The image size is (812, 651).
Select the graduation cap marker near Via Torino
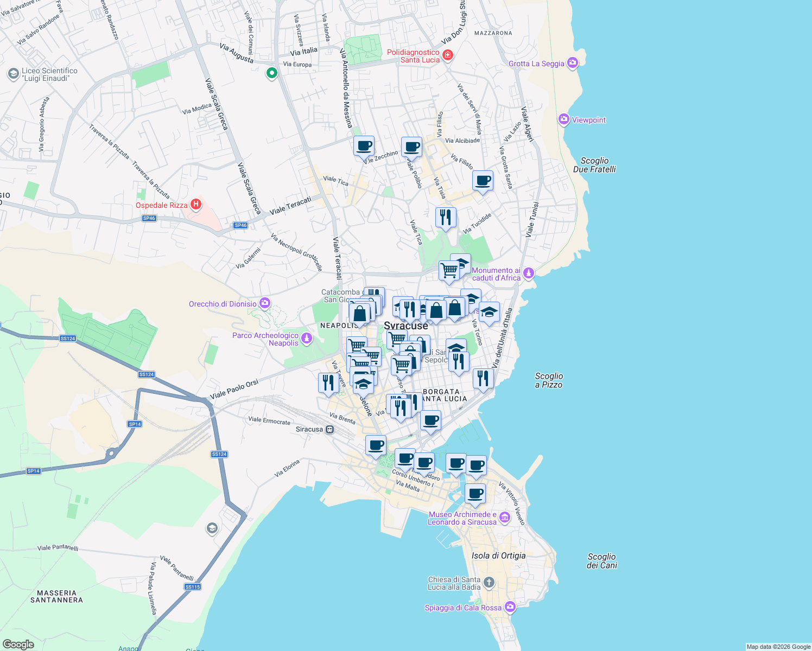pos(489,313)
